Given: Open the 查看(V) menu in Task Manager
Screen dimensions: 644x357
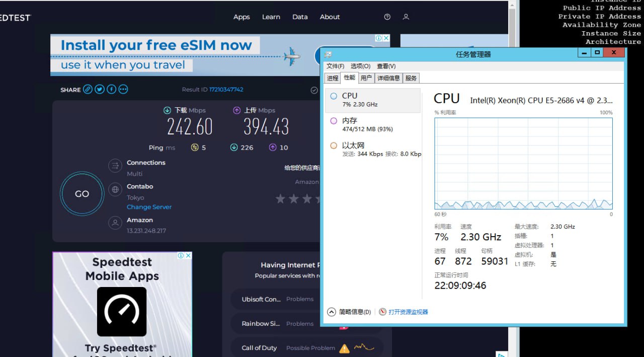Looking at the screenshot, I should point(386,66).
